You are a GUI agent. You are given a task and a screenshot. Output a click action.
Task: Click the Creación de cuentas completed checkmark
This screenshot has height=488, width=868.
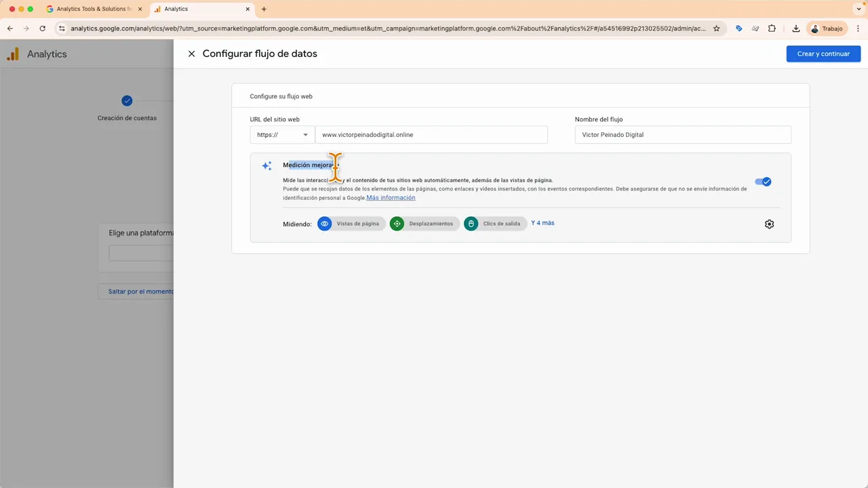coord(127,100)
